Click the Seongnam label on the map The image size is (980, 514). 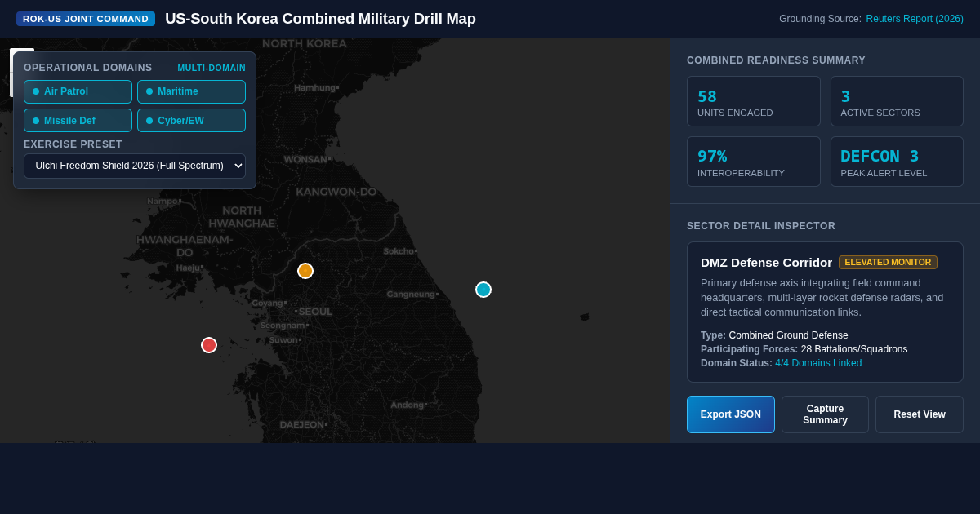tap(284, 325)
